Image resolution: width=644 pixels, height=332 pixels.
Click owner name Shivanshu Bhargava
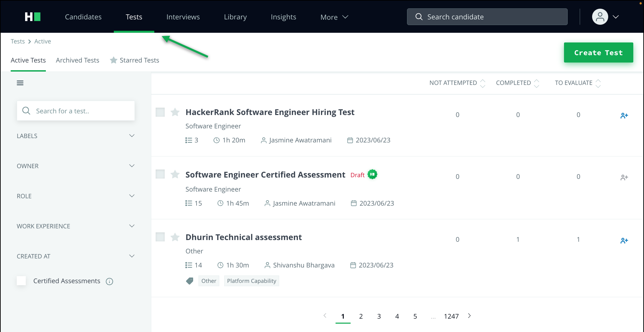point(304,265)
